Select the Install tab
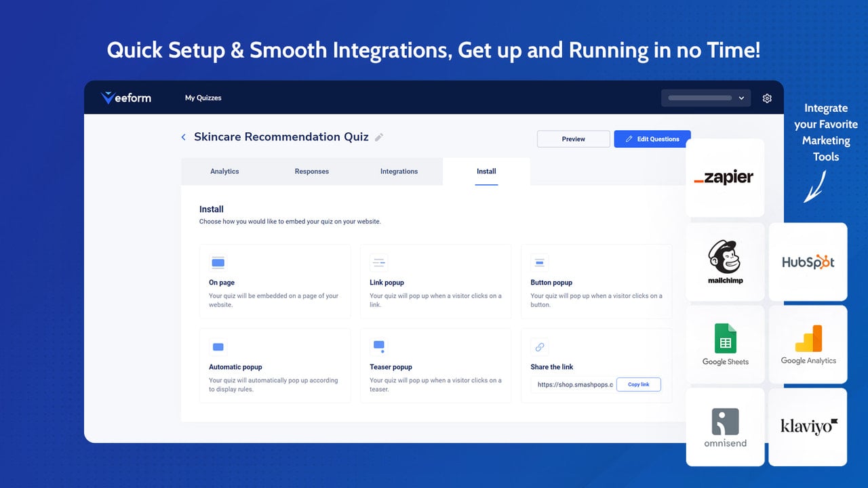Screen dimensions: 868x488 point(486,171)
